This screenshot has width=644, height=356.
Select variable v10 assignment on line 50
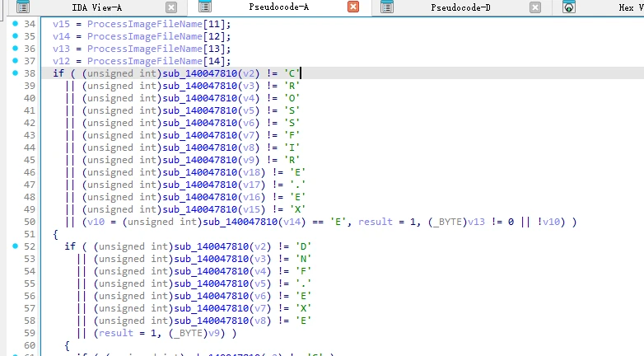pyautogui.click(x=96, y=222)
